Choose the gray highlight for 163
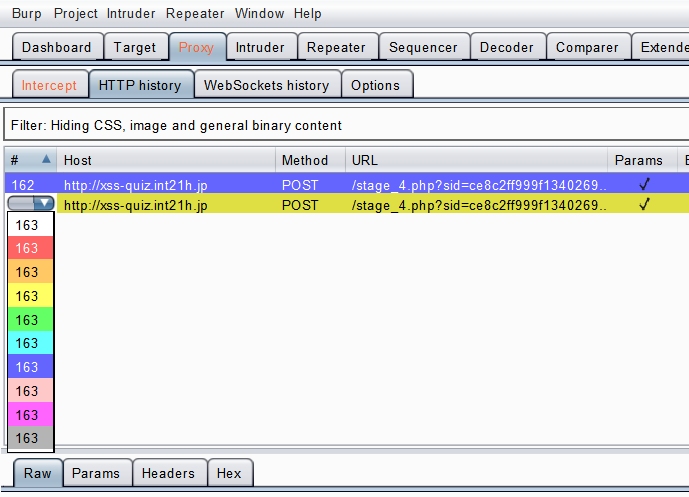689x497 pixels. point(30,438)
